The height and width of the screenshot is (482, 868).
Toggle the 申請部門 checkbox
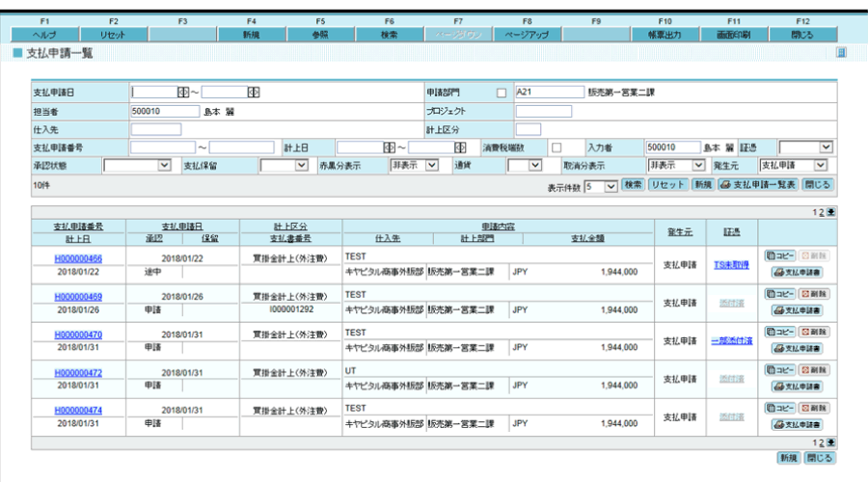pyautogui.click(x=502, y=93)
